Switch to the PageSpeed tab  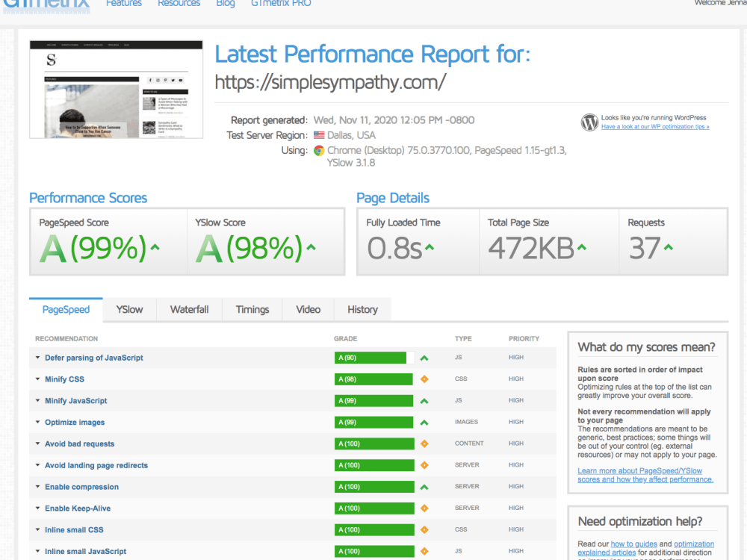point(66,310)
